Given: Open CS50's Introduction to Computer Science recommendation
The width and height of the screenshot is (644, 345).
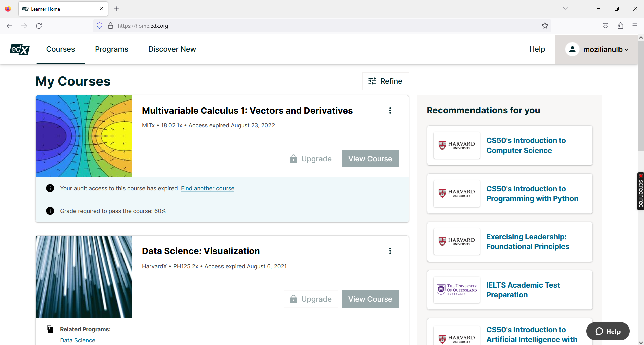Looking at the screenshot, I should pos(526,145).
